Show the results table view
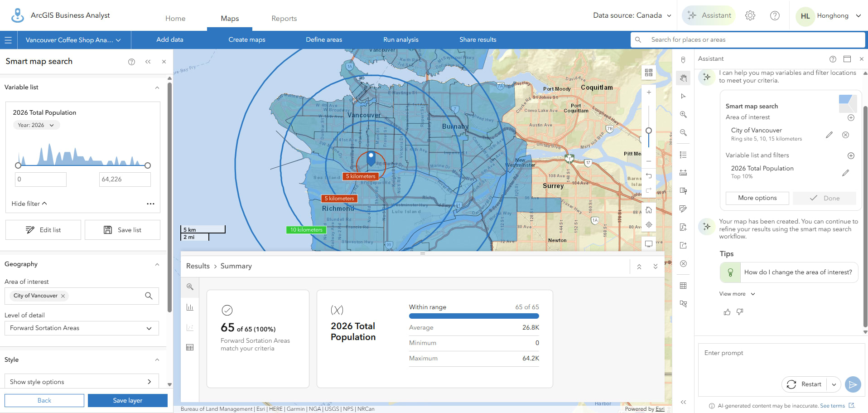Screen dimensions: 868x413 190,347
